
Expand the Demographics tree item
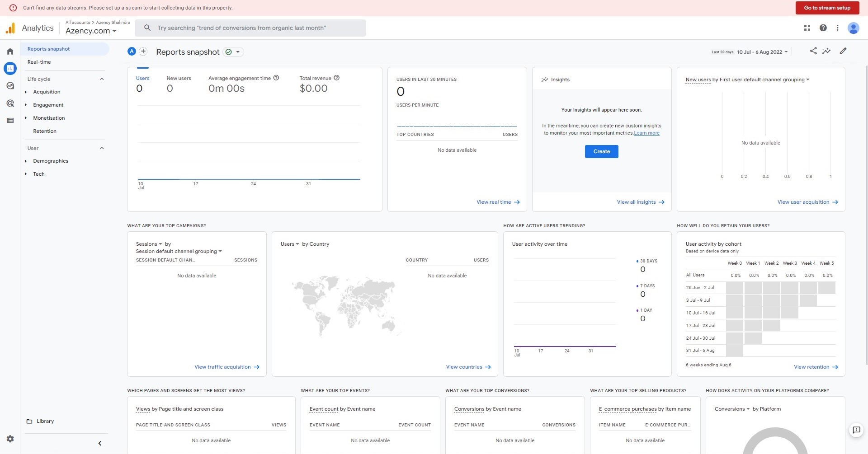pos(26,161)
